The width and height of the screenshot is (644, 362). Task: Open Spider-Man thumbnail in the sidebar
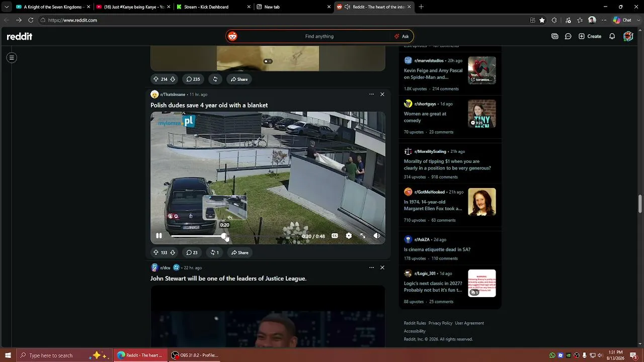click(x=482, y=70)
